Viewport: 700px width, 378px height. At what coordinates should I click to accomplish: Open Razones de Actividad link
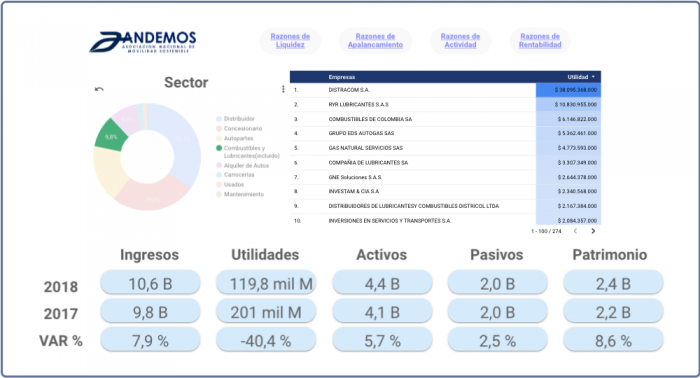(x=460, y=41)
